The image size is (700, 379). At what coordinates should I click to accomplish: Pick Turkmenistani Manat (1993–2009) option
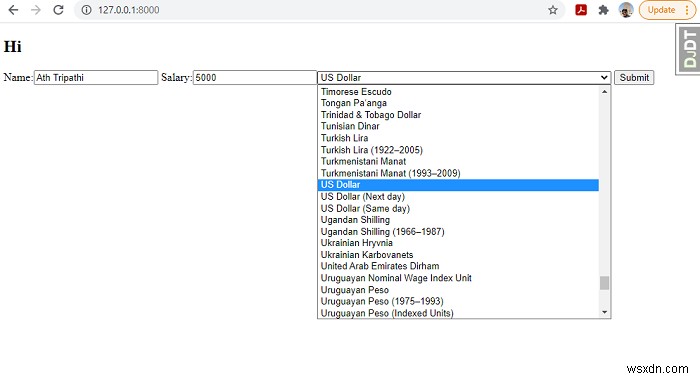(458, 173)
